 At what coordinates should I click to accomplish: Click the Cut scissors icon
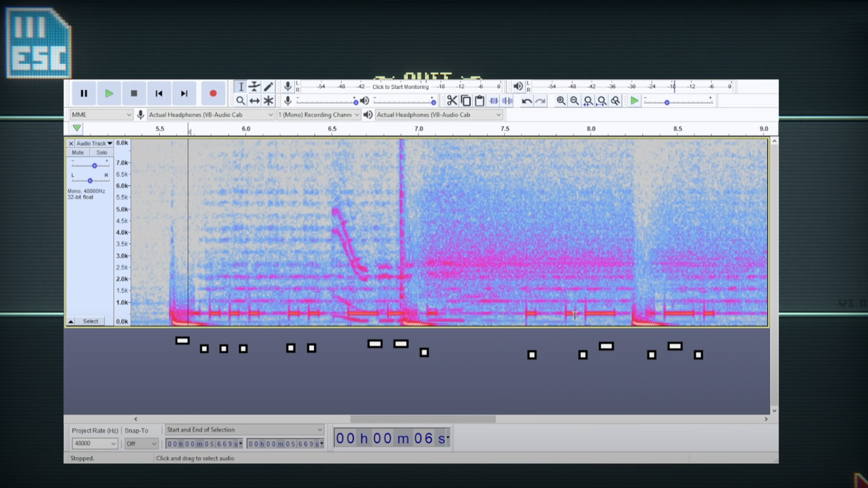click(452, 101)
